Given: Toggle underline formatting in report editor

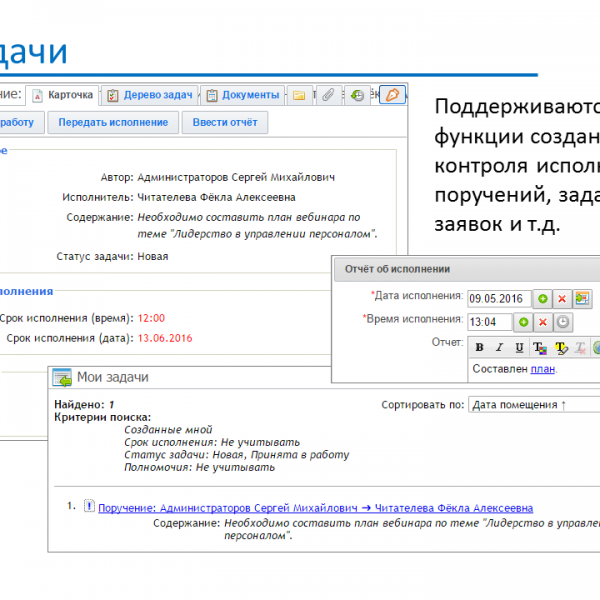Looking at the screenshot, I should point(519,348).
